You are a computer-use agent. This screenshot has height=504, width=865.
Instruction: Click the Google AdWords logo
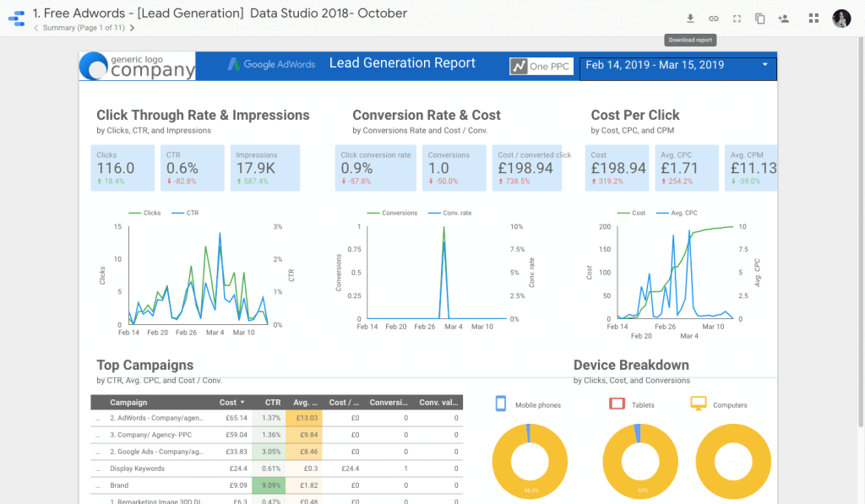coord(271,64)
